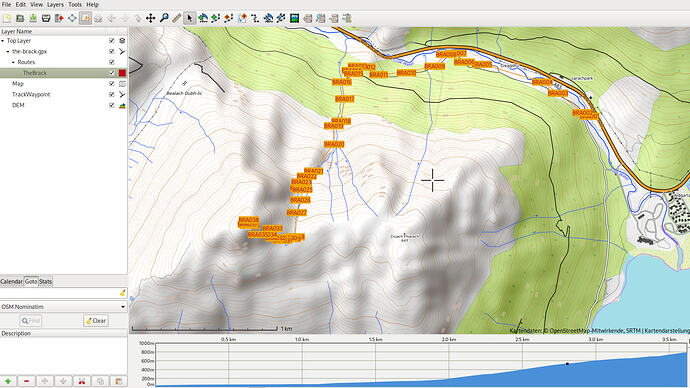Screen dimensions: 690x388
Task: Click the broom icon in Goto field
Action: click(x=122, y=293)
